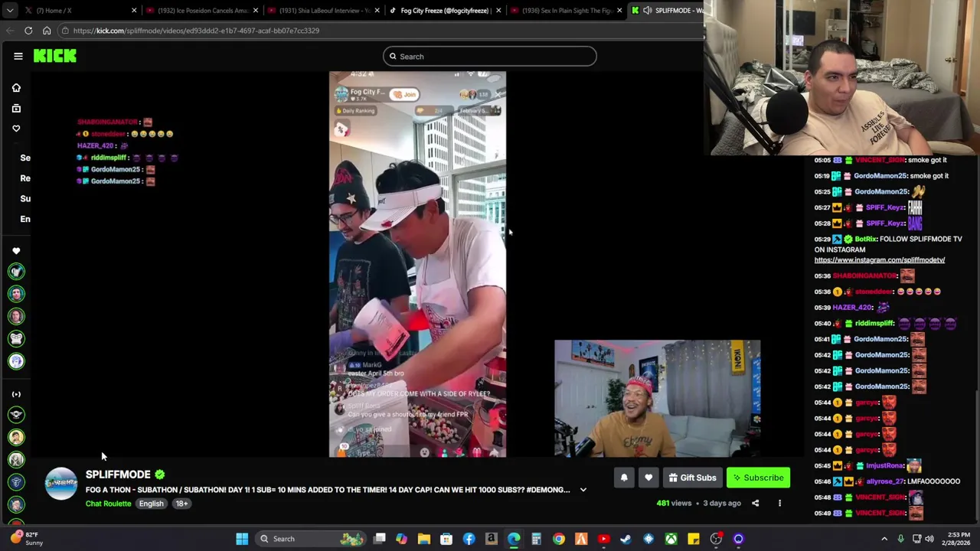The width and height of the screenshot is (980, 551).
Task: Switch to Ice Poseidon Cancels tab
Action: 203,11
